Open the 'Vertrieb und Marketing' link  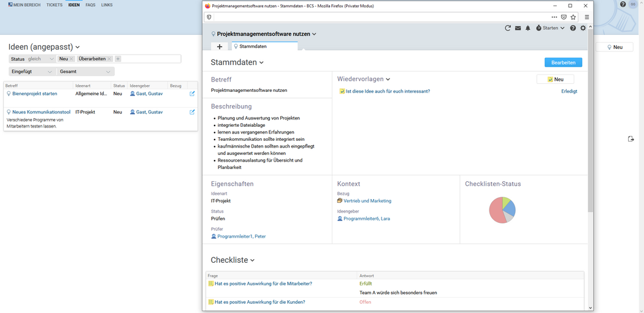coord(367,201)
